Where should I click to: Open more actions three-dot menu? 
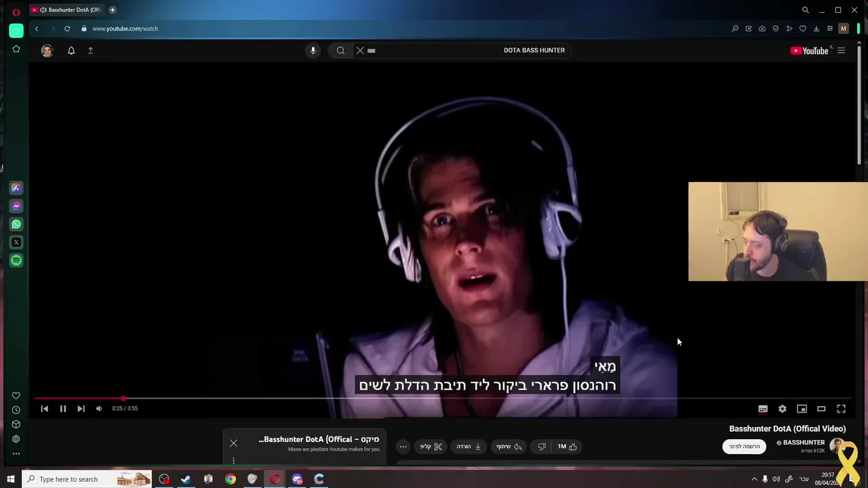tap(403, 447)
